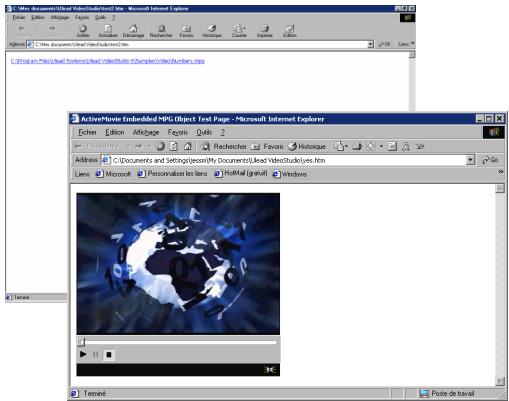Stop the embedded movie playback
Viewport: 509px width, 401px height.
tap(109, 355)
